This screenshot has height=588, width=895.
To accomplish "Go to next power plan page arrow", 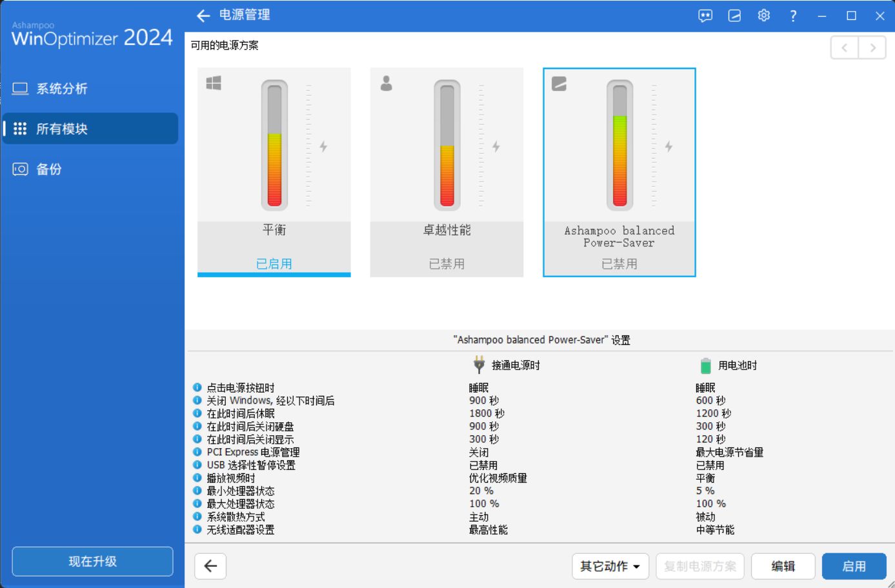I will 872,48.
